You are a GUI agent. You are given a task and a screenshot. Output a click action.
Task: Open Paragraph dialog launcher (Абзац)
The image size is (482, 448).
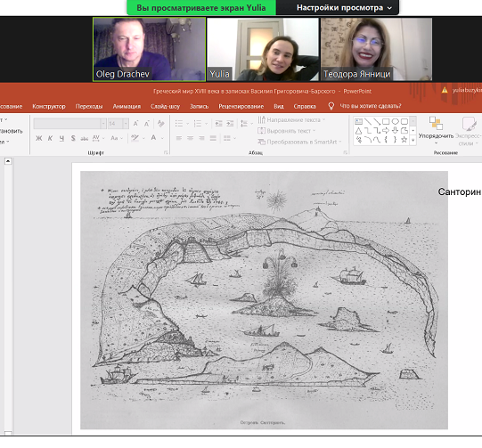tap(345, 152)
